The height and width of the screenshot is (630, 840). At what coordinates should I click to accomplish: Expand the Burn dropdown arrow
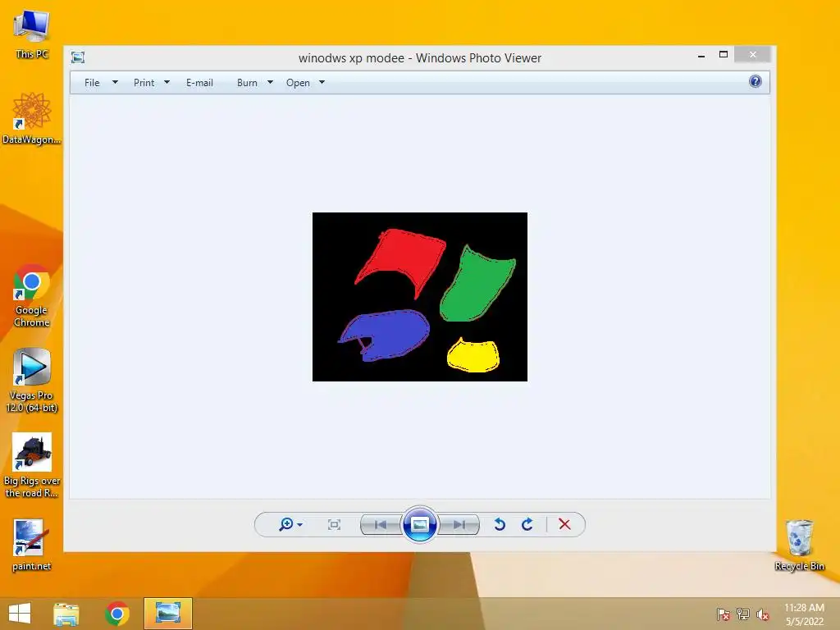(270, 83)
